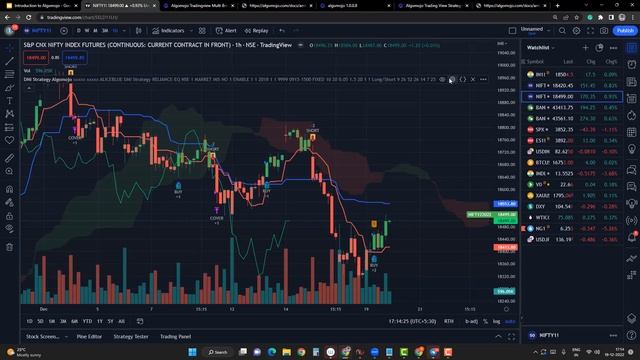
Task: Set the YTD date range
Action: pos(87,321)
